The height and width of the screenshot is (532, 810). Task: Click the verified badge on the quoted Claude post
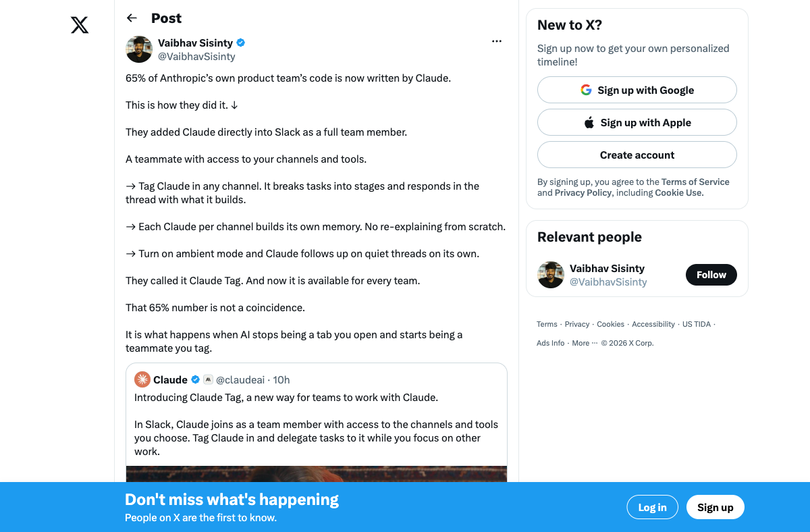click(196, 379)
